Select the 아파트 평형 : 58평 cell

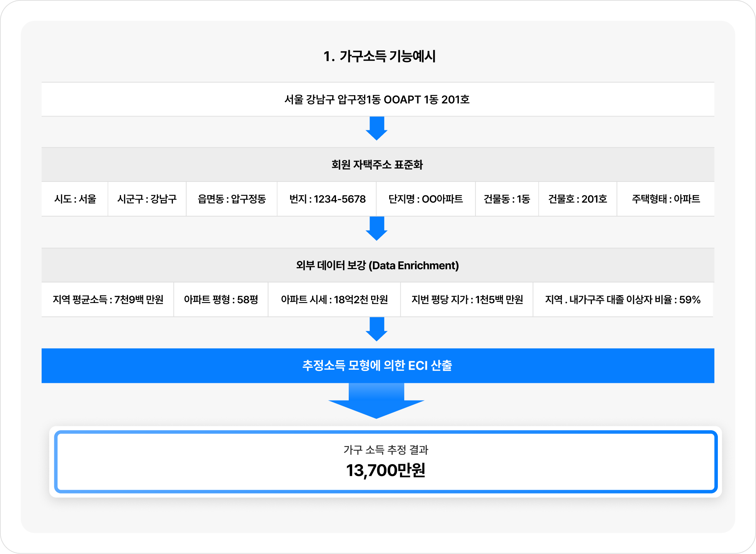tap(221, 300)
